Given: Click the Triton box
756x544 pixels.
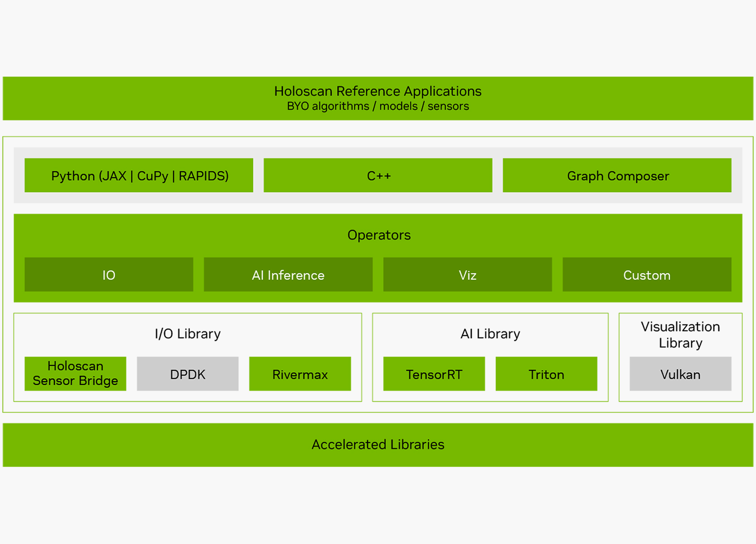Looking at the screenshot, I should (x=546, y=374).
